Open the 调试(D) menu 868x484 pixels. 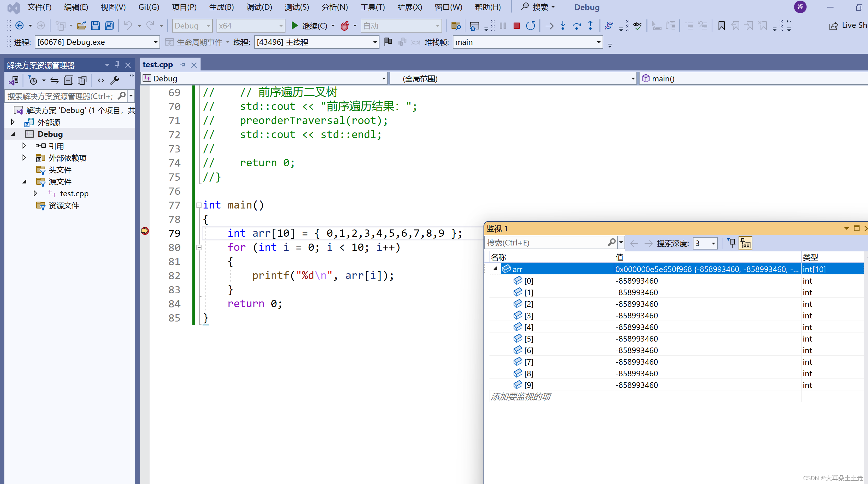(x=259, y=7)
